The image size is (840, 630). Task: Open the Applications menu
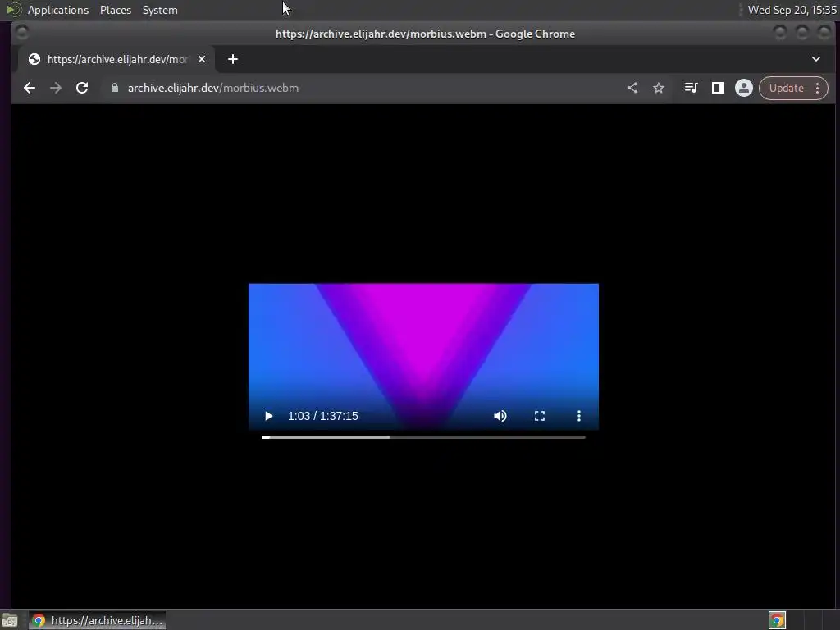point(58,10)
